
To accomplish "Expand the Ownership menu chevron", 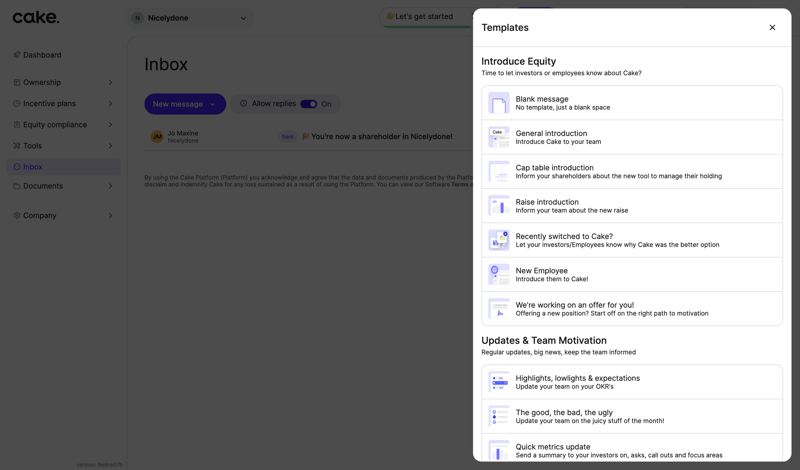I will point(110,83).
